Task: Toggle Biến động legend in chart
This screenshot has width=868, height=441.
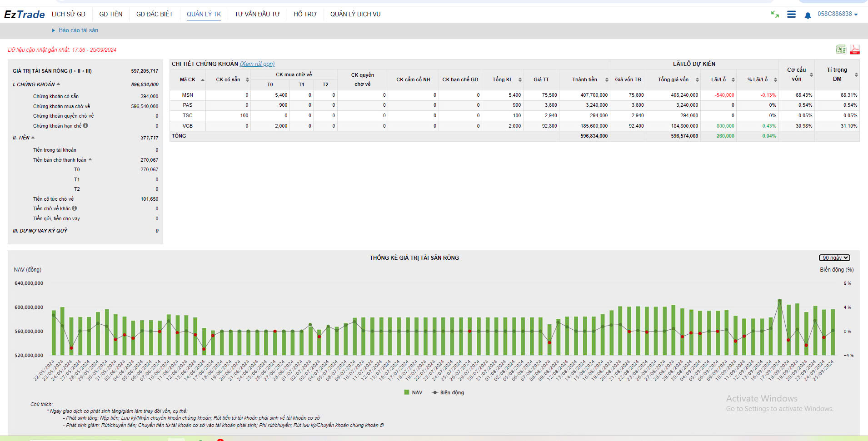Action: point(448,392)
